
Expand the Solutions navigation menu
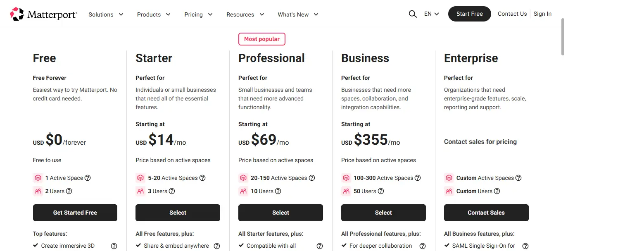pyautogui.click(x=106, y=14)
